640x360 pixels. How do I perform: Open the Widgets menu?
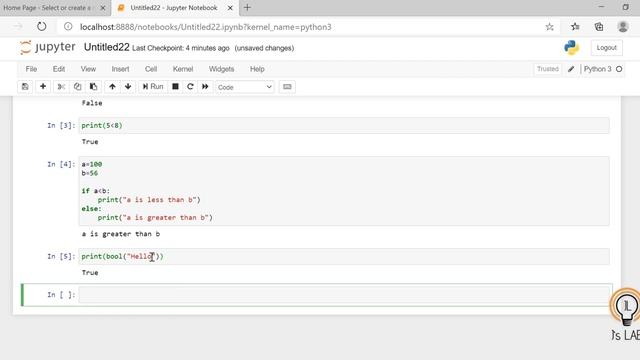click(x=222, y=69)
